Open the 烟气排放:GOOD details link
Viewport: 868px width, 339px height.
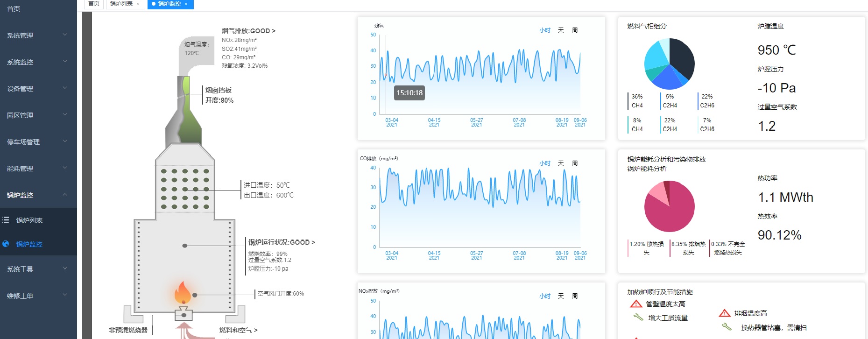tap(248, 31)
